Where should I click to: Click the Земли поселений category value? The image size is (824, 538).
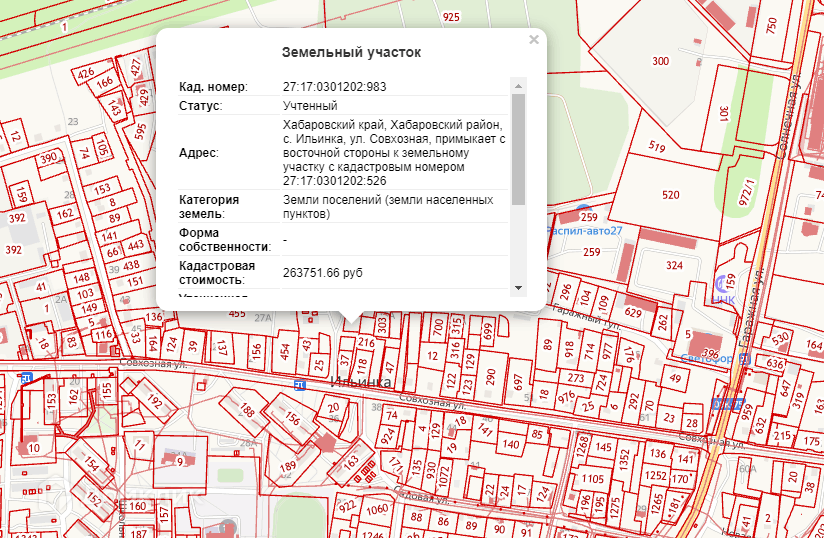pos(388,207)
